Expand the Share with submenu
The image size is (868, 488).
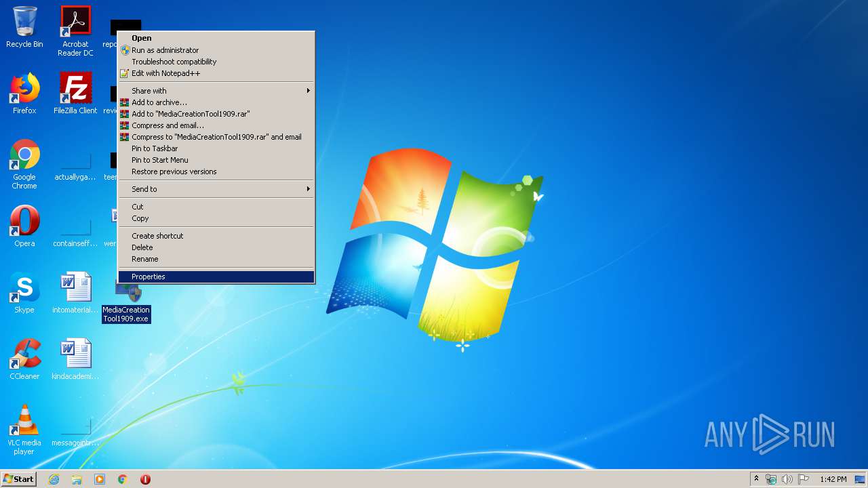point(216,91)
